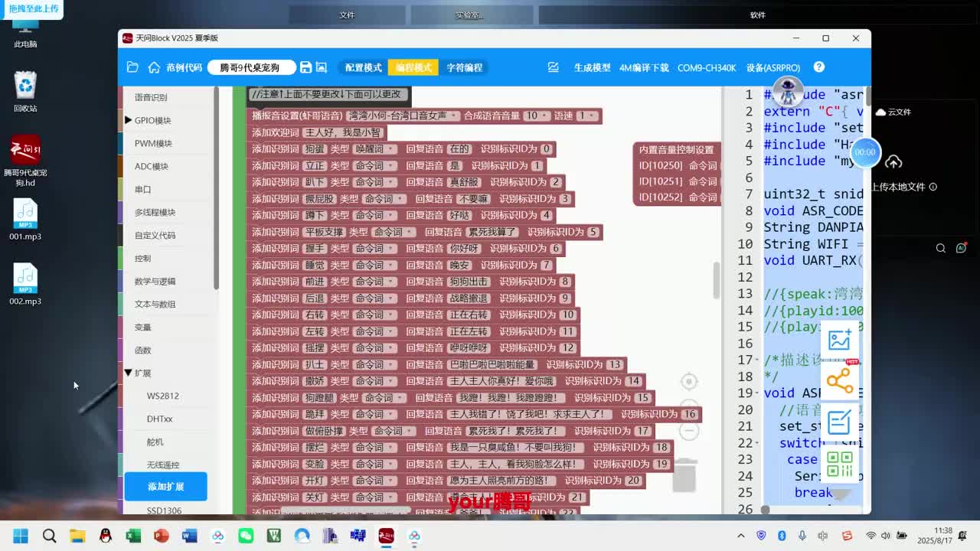
Task: Click 4M编译下载 button
Action: (644, 67)
